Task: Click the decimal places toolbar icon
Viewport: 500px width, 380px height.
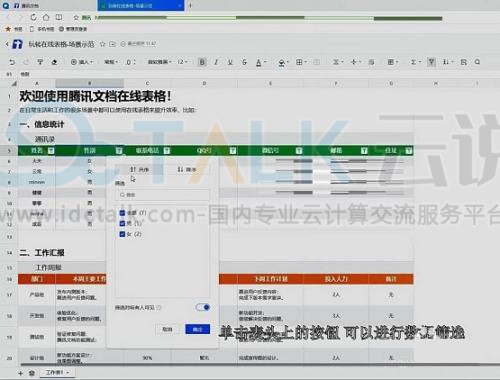Action: (x=130, y=62)
